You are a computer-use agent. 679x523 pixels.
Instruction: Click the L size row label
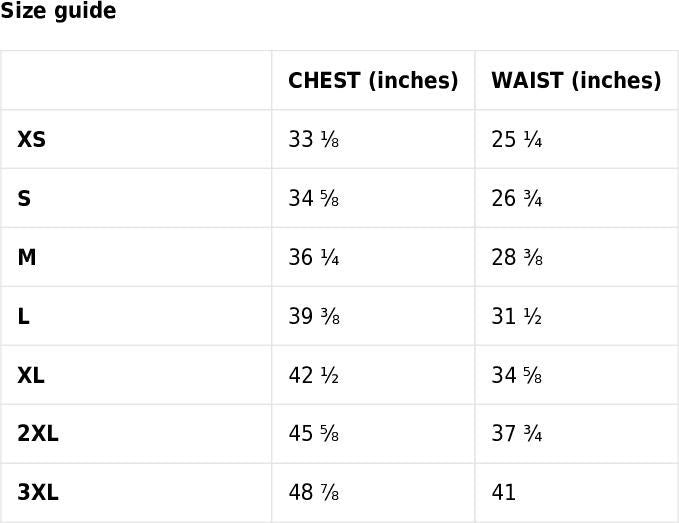tap(23, 317)
